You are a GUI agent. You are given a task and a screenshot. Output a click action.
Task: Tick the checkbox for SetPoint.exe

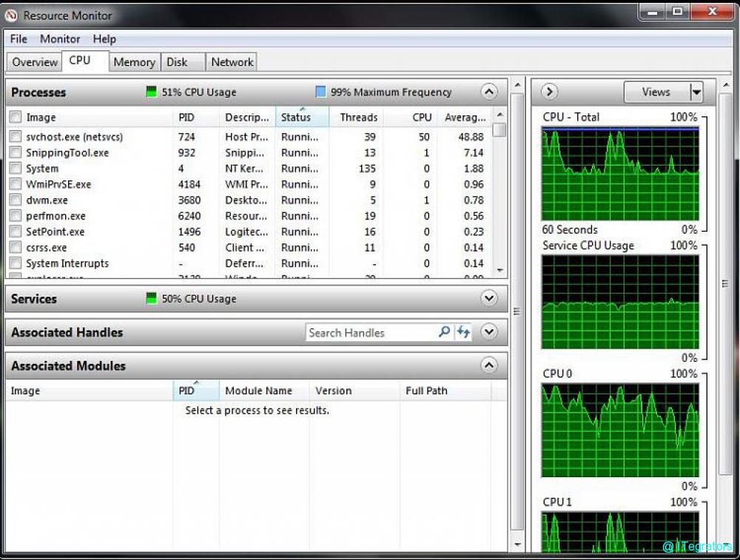tap(16, 232)
